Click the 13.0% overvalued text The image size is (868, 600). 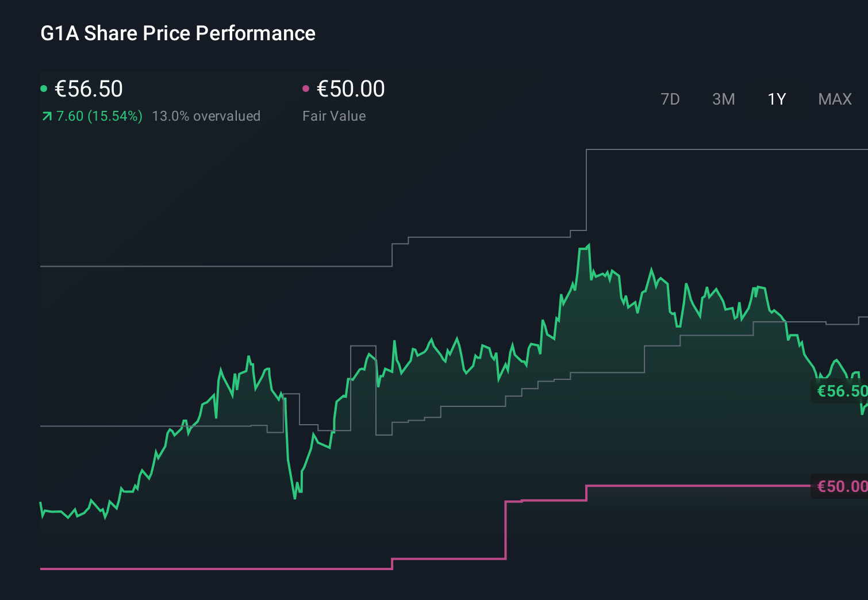click(x=206, y=116)
